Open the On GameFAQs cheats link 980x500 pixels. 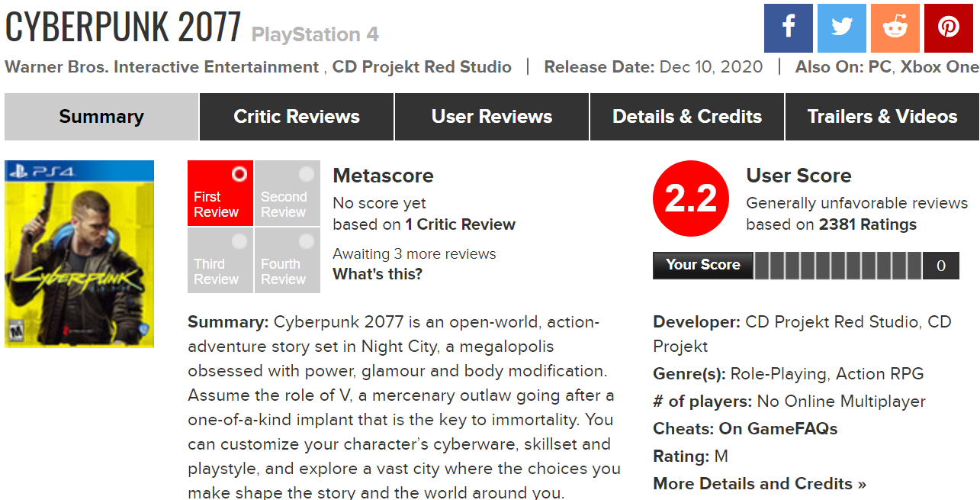tap(778, 429)
